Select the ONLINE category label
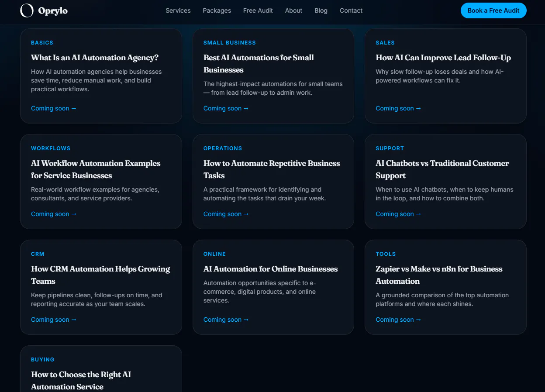 [215, 254]
